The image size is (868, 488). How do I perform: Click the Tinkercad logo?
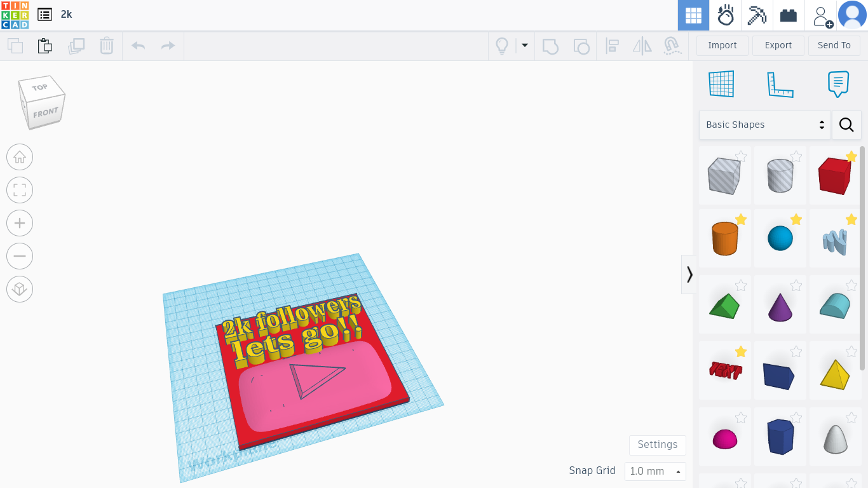tap(15, 15)
